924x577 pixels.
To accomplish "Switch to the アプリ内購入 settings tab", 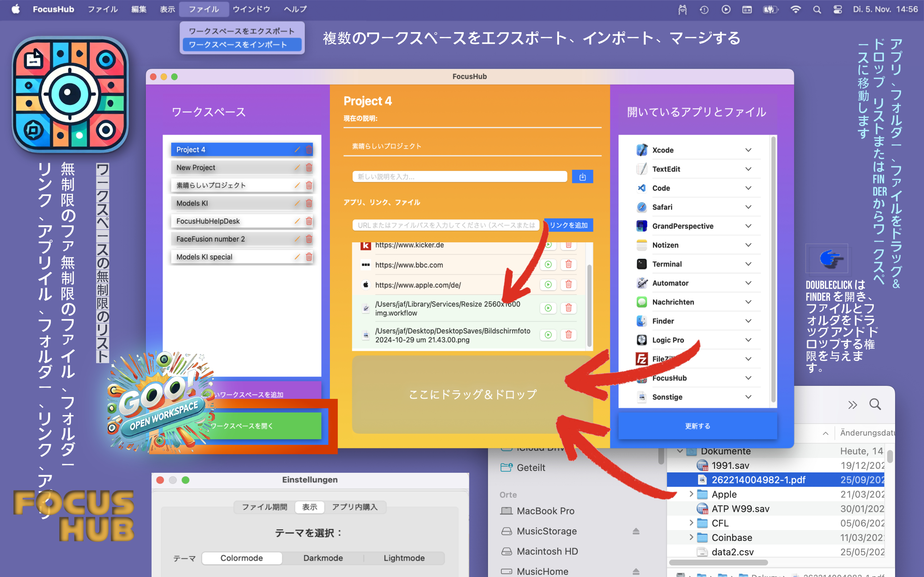I will pos(354,507).
